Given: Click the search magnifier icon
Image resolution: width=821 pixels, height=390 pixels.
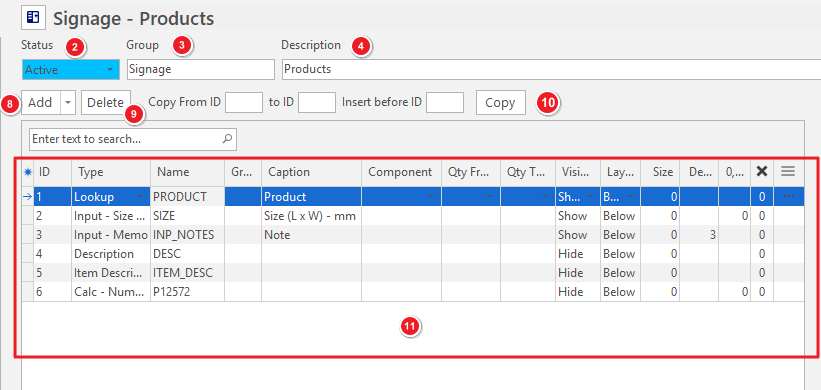Looking at the screenshot, I should point(227,139).
